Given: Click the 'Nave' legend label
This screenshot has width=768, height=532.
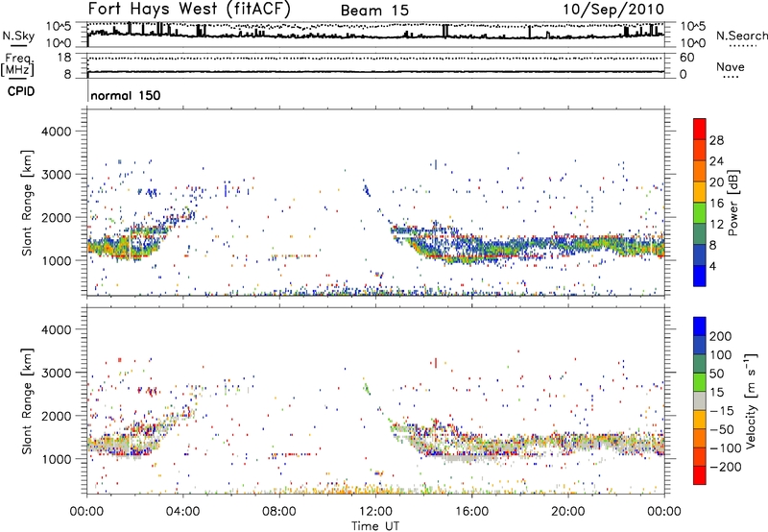Looking at the screenshot, I should [731, 67].
